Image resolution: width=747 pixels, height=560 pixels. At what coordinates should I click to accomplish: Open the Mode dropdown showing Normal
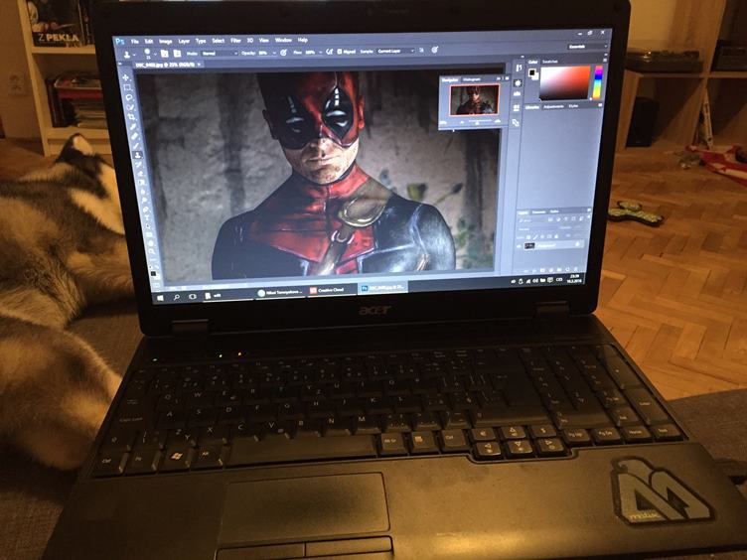tap(219, 54)
